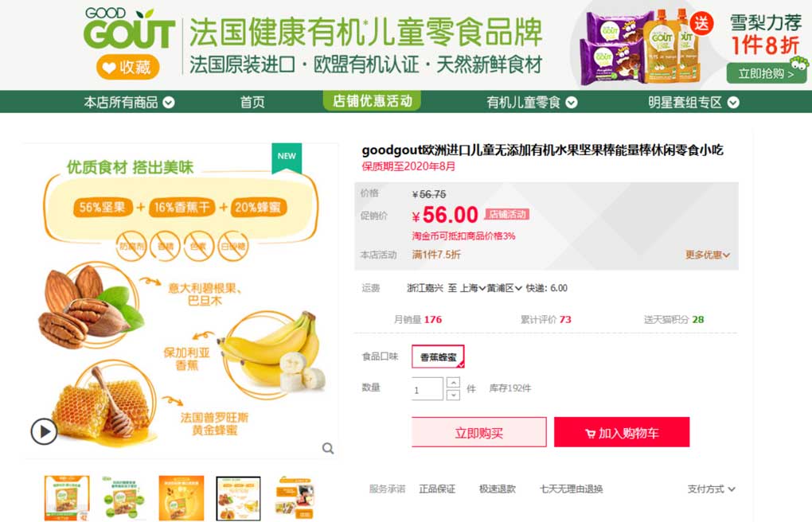Click the heart 收藏 favorite button
Image resolution: width=812 pixels, height=522 pixels.
127,68
